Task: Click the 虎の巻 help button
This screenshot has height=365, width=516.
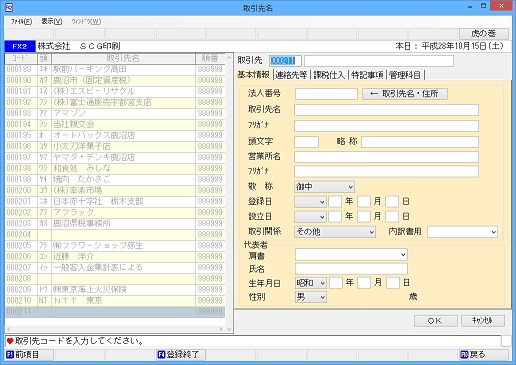Action: coord(484,34)
